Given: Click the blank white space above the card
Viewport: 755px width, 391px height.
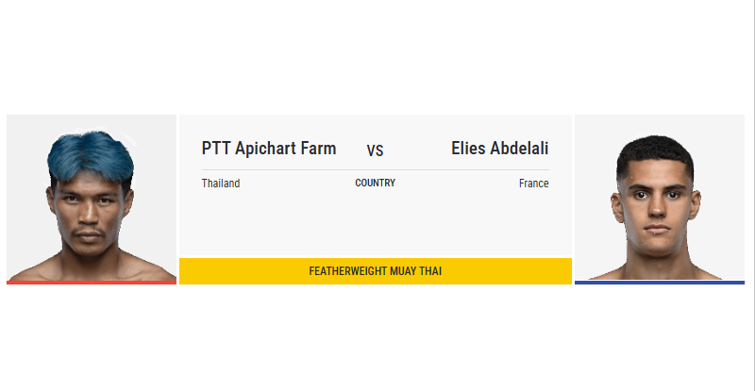Looking at the screenshot, I should click(378, 57).
